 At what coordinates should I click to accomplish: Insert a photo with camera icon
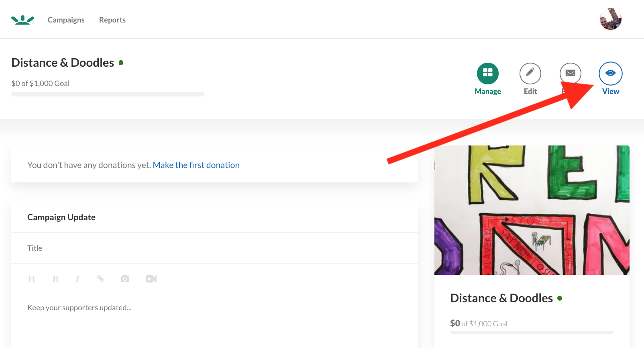(125, 278)
